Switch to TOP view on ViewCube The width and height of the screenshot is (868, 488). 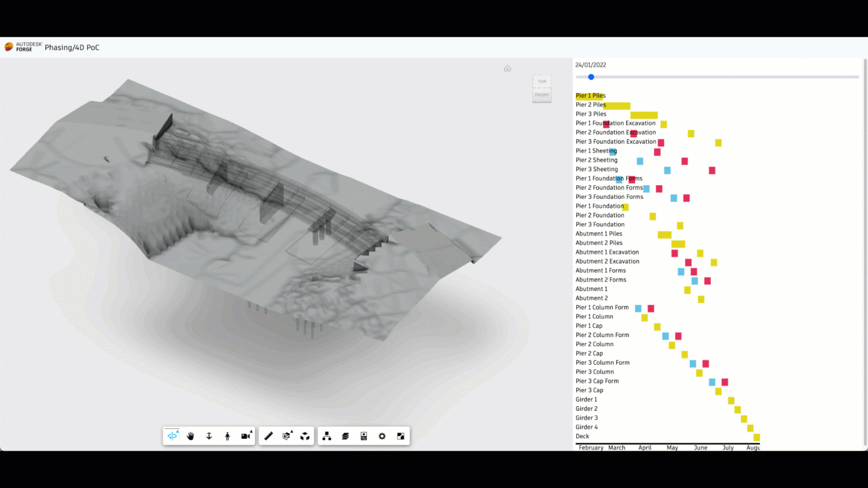[541, 81]
